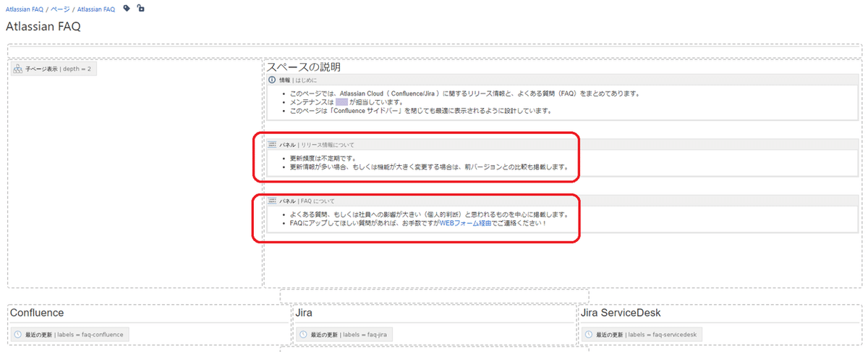The width and height of the screenshot is (868, 352).
Task: Click the panel icon beside リリース情報について
Action: (273, 145)
